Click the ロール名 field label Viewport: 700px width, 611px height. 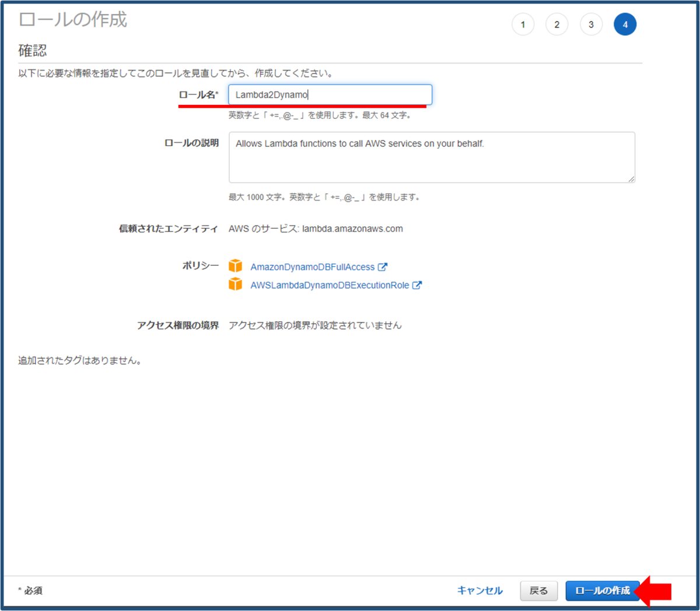pyautogui.click(x=199, y=94)
